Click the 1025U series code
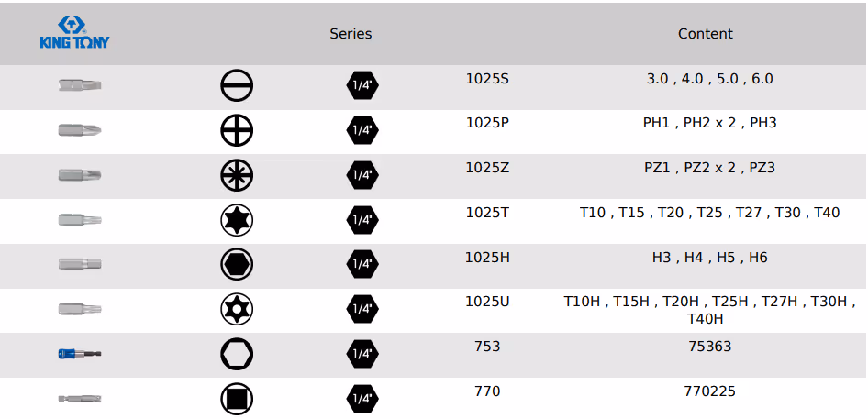Image resolution: width=868 pixels, height=419 pixels. [487, 302]
